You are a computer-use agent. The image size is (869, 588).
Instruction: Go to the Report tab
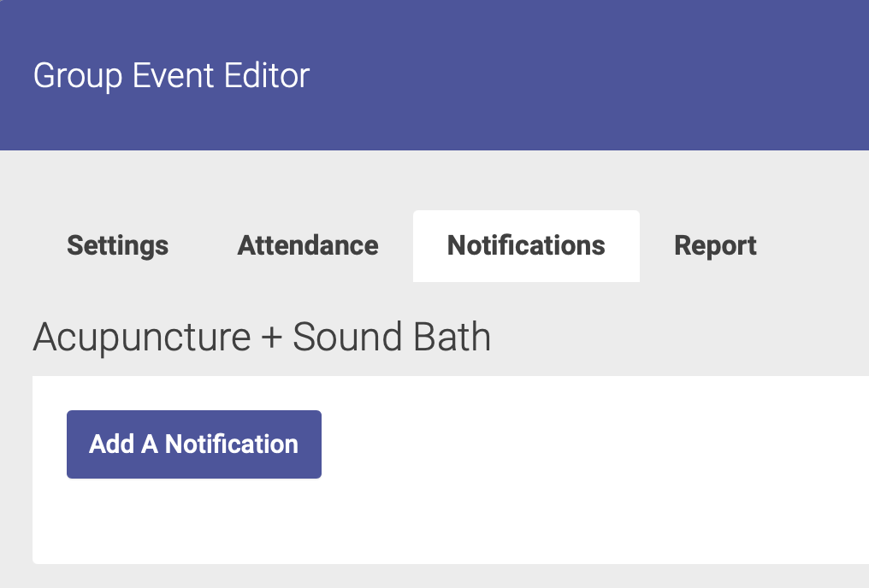(715, 246)
